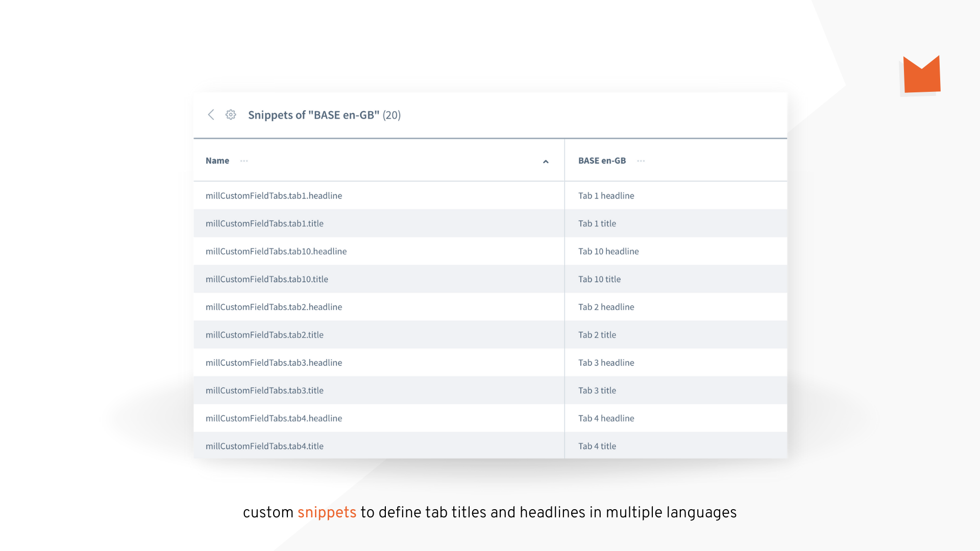Click the "Tab 1 headline" value cell
This screenshot has height=551, width=980.
[676, 195]
